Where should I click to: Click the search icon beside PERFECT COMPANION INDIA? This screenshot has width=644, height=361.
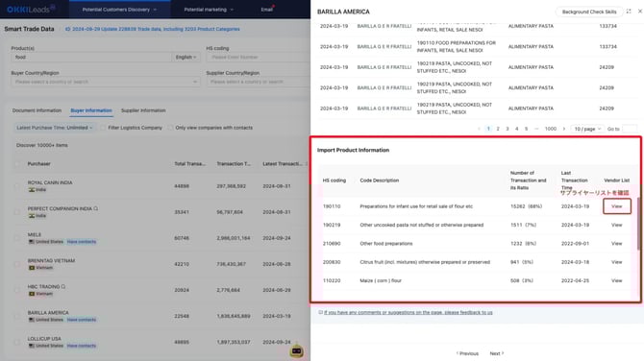(96, 208)
